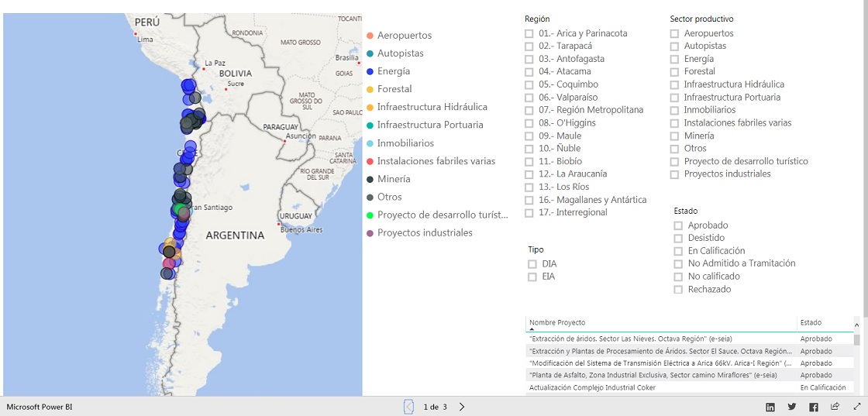Check the 03.- Antofagasta region box
The image size is (868, 416).
point(529,59)
